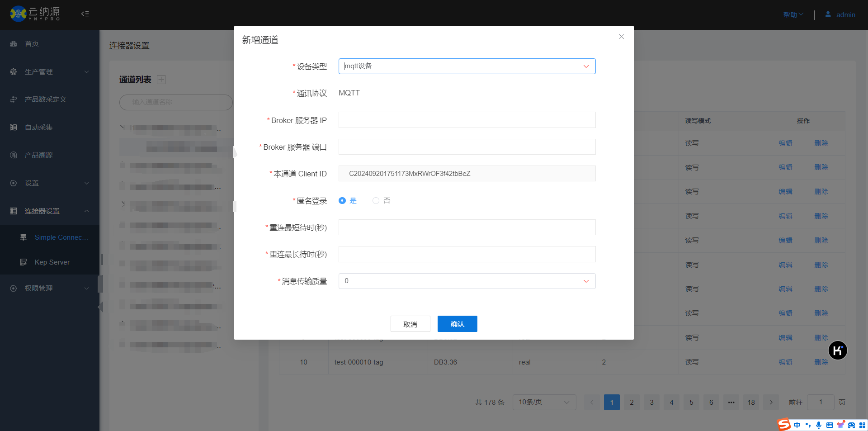Go to page 2
The height and width of the screenshot is (431, 868).
(x=632, y=403)
